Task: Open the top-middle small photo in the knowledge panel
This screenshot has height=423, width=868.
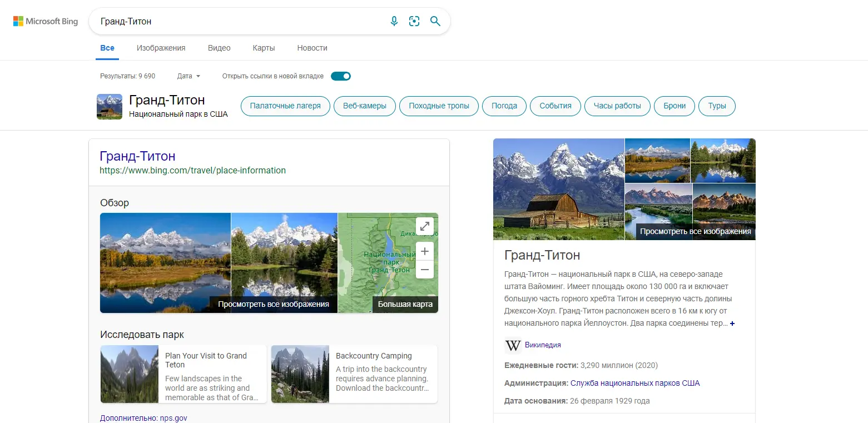Action: click(657, 161)
